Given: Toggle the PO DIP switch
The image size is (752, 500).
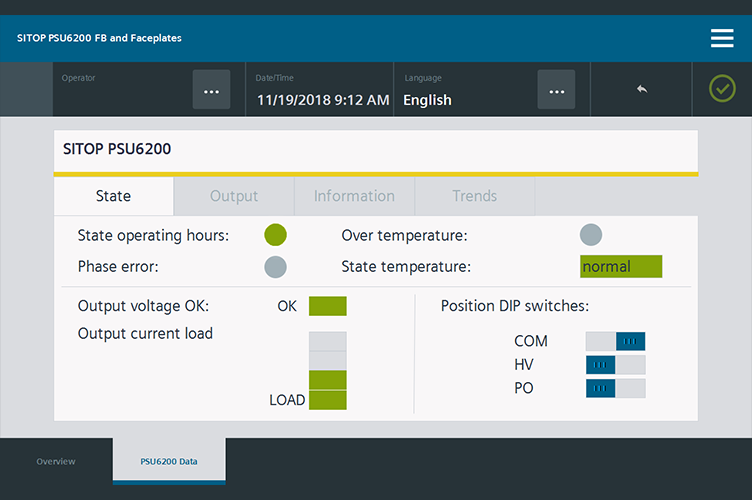Looking at the screenshot, I should [615, 388].
